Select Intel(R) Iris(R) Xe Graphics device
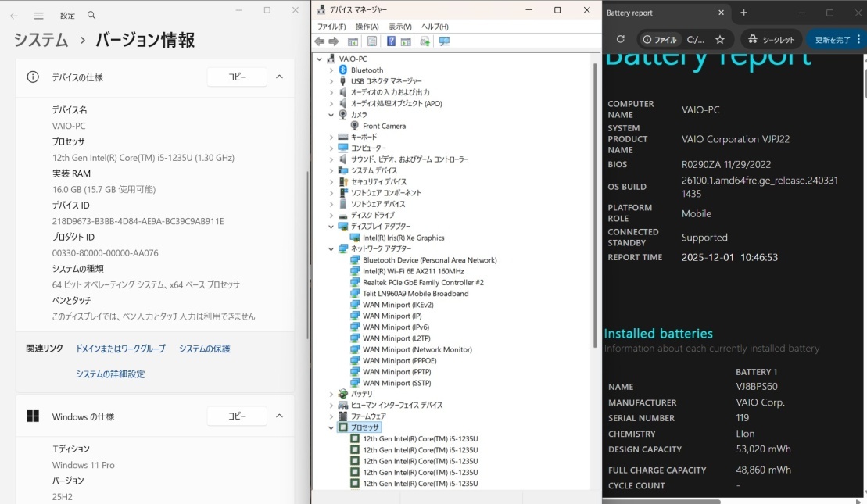Image resolution: width=867 pixels, height=504 pixels. click(x=403, y=238)
